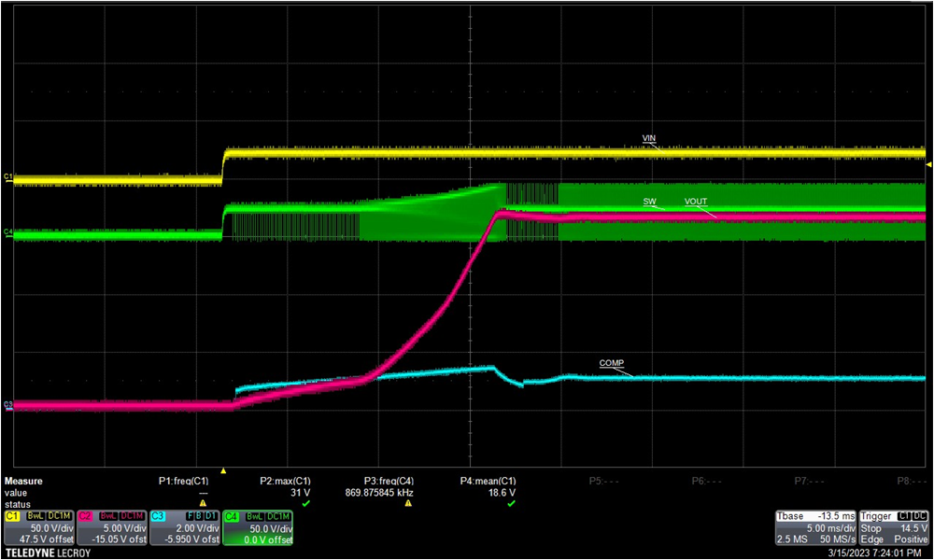Click the empty P5 measurement slot
The height and width of the screenshot is (560, 934).
pyautogui.click(x=602, y=482)
